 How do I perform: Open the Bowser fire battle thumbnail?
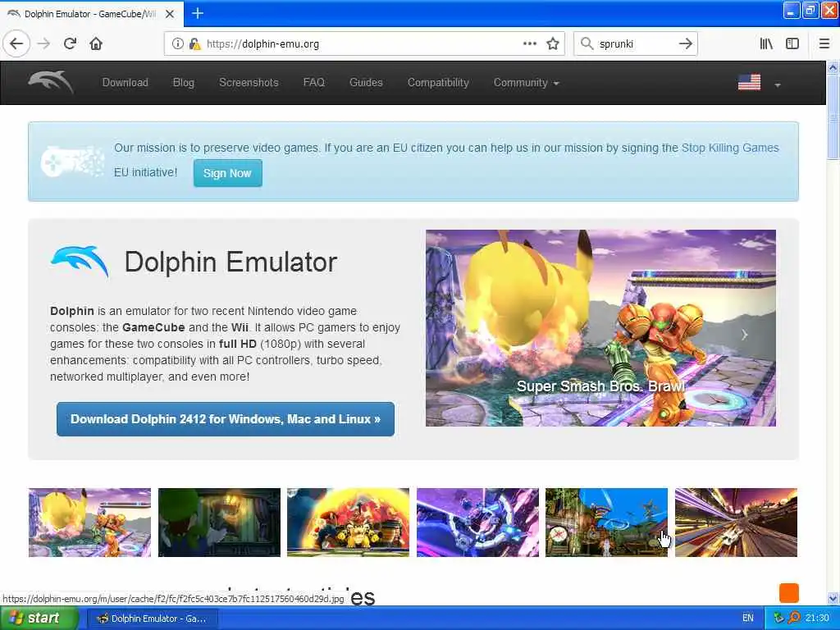[x=348, y=523]
